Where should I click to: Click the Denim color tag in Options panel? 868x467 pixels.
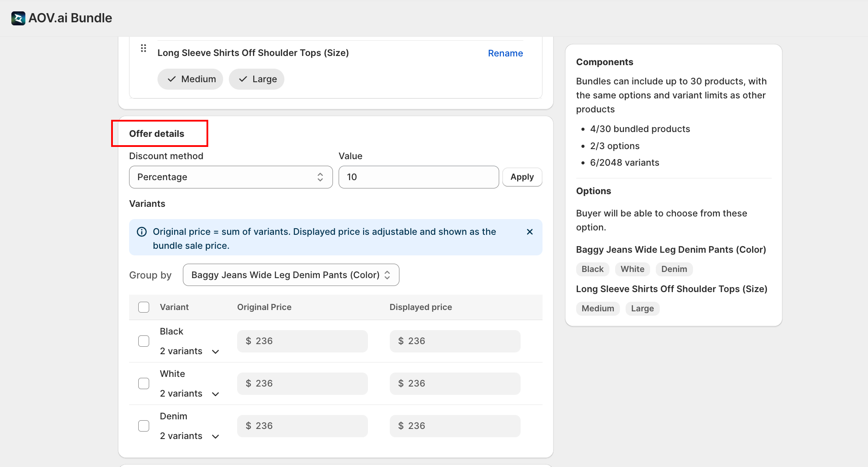coord(674,269)
